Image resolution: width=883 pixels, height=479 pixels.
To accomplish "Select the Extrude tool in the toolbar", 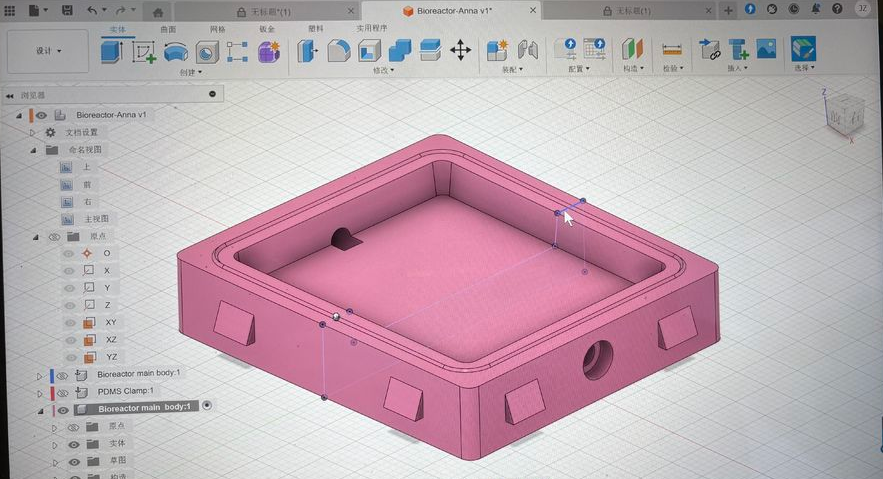I will [111, 51].
